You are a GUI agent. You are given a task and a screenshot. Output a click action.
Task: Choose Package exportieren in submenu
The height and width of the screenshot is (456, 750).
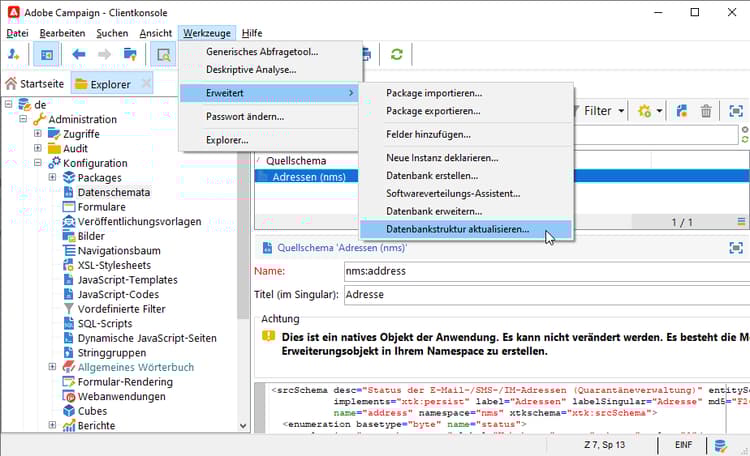coord(466,111)
